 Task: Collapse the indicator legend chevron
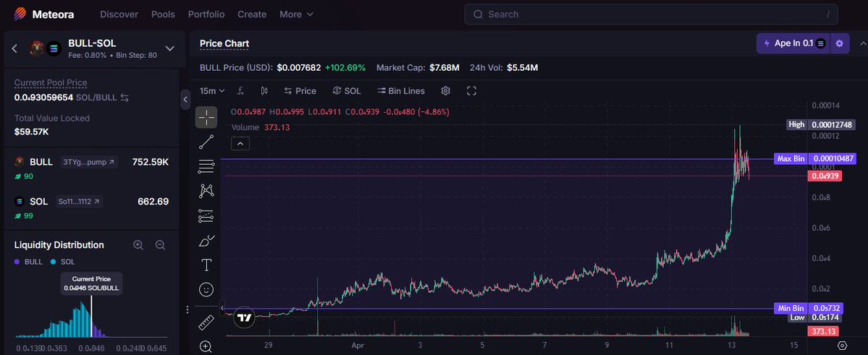(240, 144)
